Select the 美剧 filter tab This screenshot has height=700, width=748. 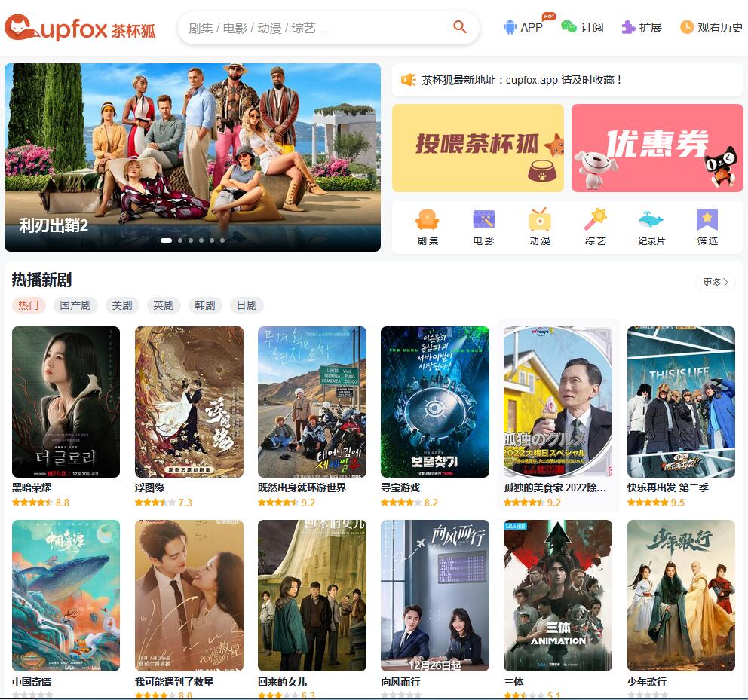pyautogui.click(x=122, y=305)
